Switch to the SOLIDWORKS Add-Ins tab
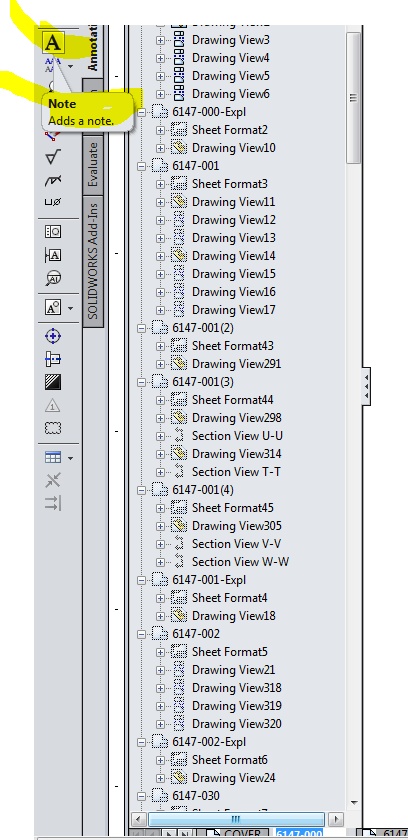 [93, 260]
